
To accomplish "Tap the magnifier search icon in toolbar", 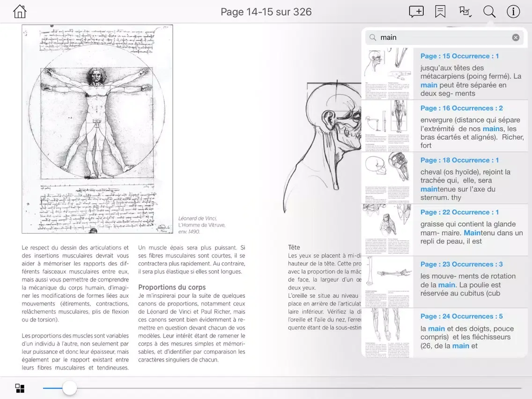I will click(x=489, y=12).
